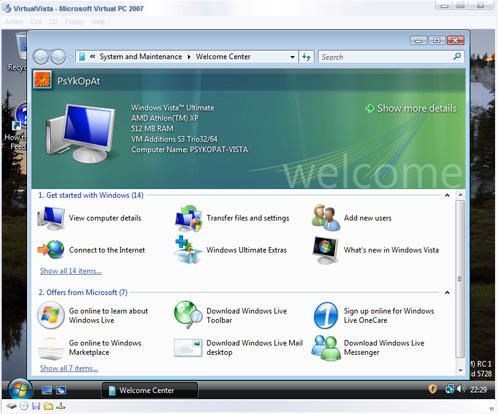Open the Floppy menu in Virtual PC

coord(74,22)
